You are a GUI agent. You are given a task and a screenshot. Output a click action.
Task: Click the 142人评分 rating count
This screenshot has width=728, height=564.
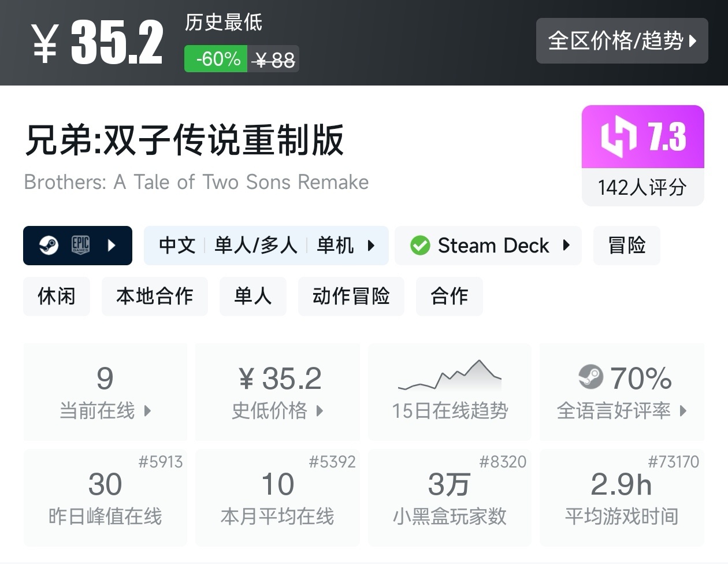click(x=642, y=187)
